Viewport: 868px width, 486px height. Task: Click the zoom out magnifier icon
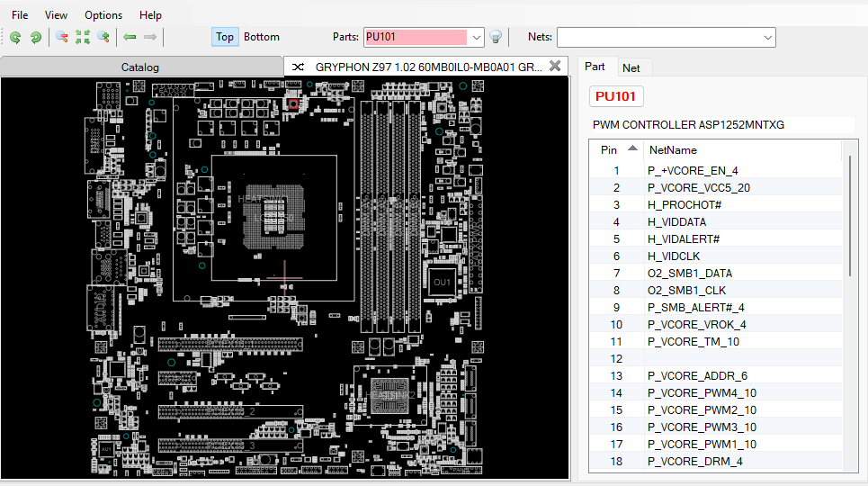(x=61, y=37)
